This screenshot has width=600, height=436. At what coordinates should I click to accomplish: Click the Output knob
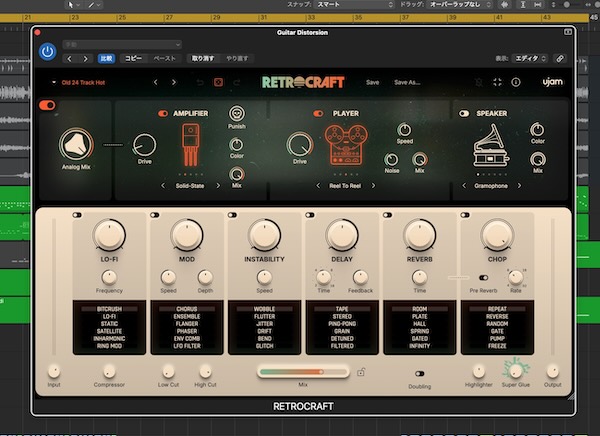[553, 371]
